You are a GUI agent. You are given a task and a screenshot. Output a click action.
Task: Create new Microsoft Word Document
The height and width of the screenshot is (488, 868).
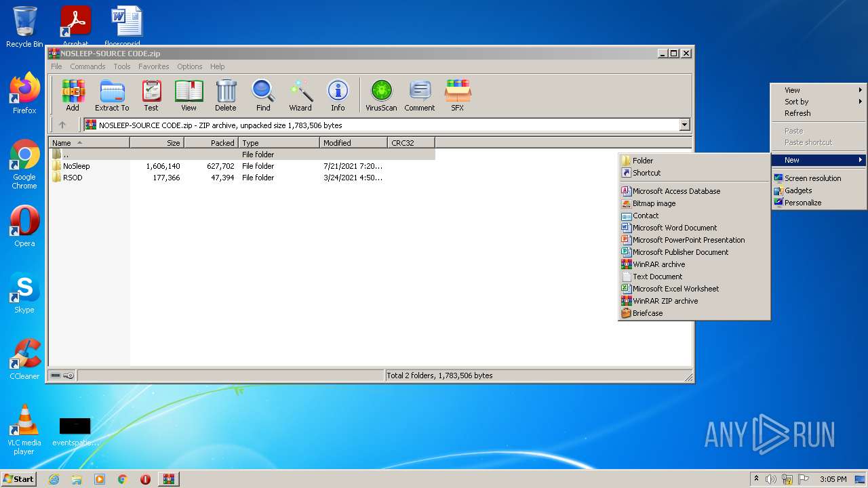coord(694,228)
